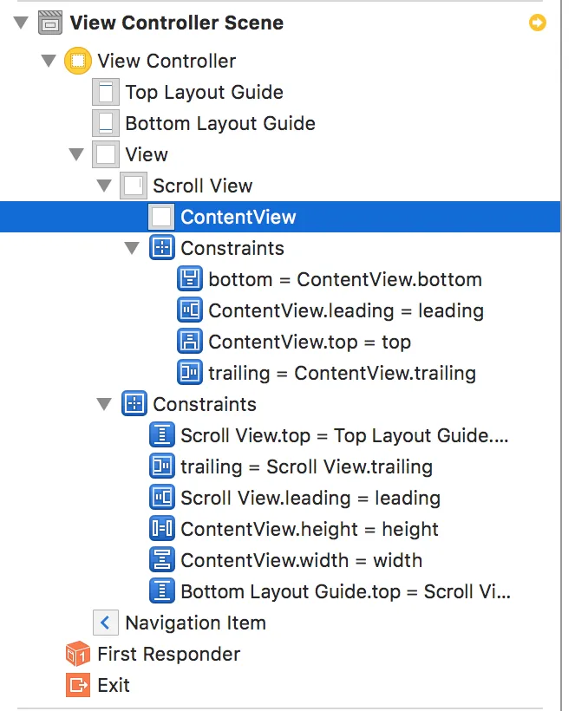The width and height of the screenshot is (588, 711).
Task: Select the "bottom = ContentView.bottom" constraint
Action: (x=344, y=279)
